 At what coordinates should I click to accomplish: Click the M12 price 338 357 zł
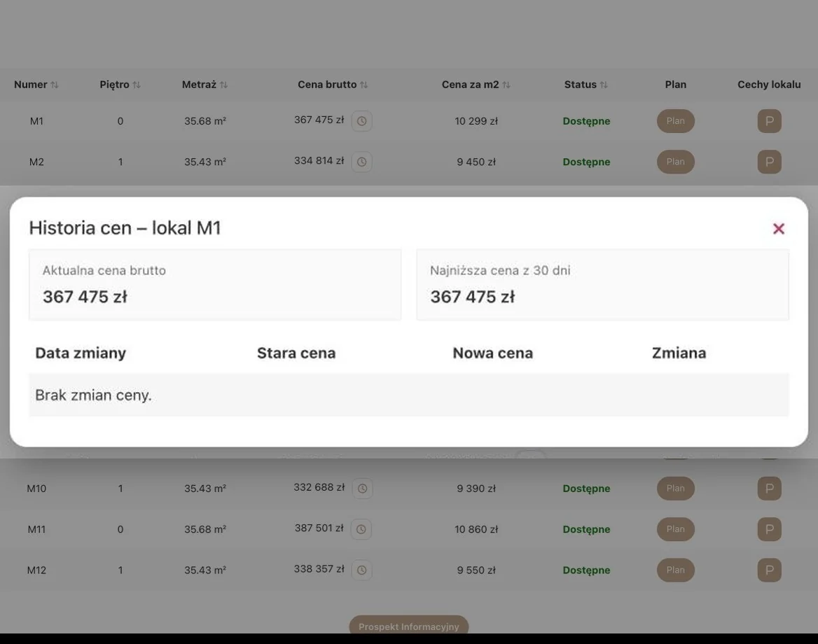[319, 569]
